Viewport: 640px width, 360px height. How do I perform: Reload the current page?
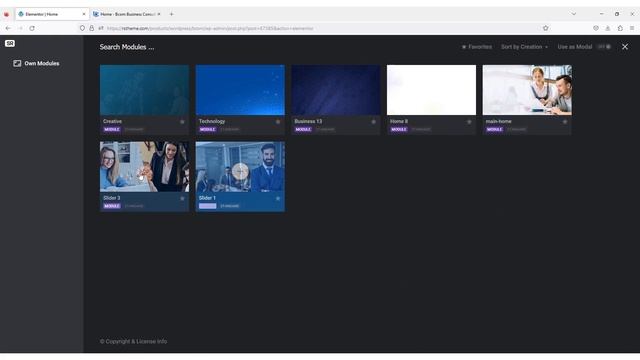pyautogui.click(x=32, y=28)
